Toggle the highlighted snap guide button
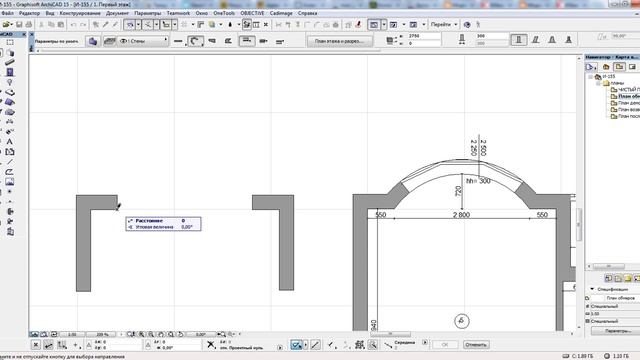This screenshot has width=640, height=360. click(x=296, y=345)
